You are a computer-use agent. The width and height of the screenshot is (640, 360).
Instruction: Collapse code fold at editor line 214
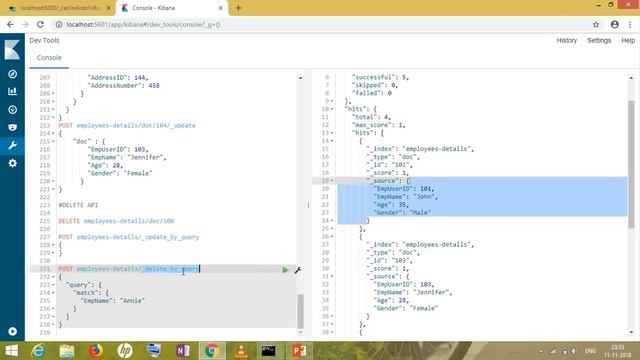[53, 133]
